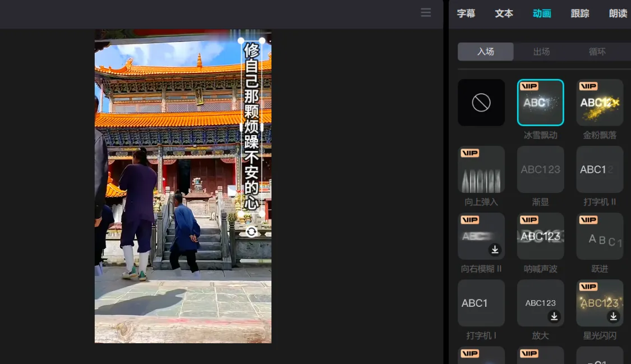
Task: Click the temple video preview frame
Action: point(183,186)
